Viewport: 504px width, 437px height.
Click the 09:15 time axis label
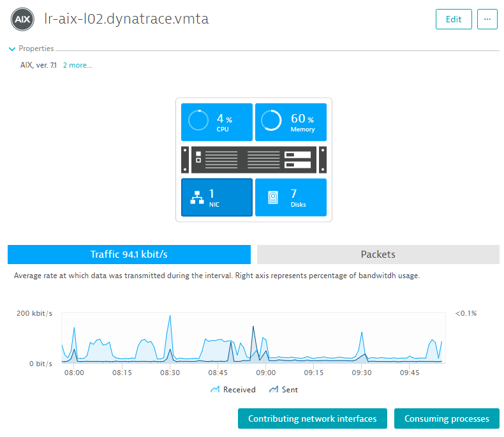click(x=314, y=373)
